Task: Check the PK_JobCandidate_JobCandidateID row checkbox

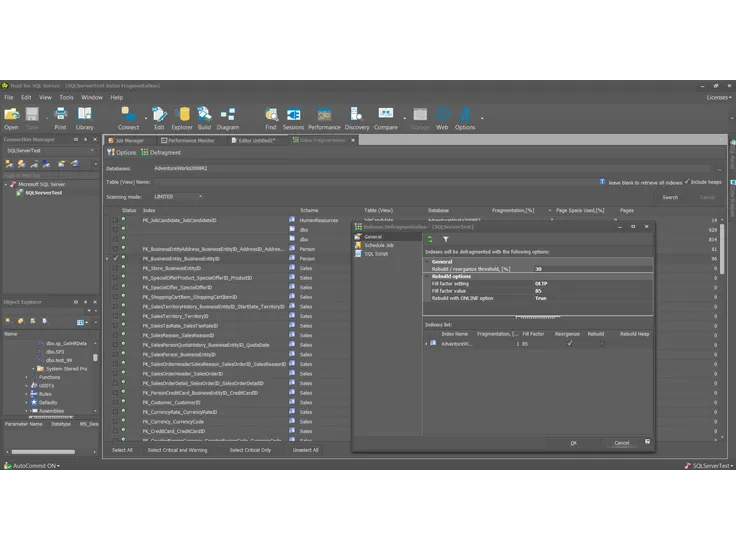Action: pos(115,220)
